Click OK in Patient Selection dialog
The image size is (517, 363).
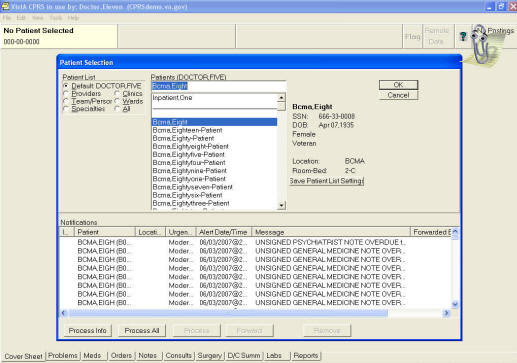point(398,85)
